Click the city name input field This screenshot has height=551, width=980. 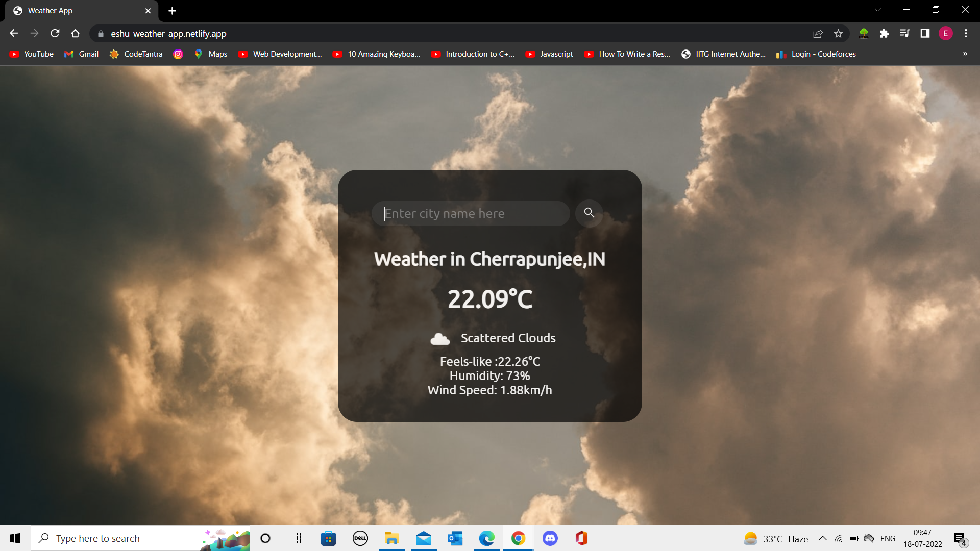(x=470, y=213)
